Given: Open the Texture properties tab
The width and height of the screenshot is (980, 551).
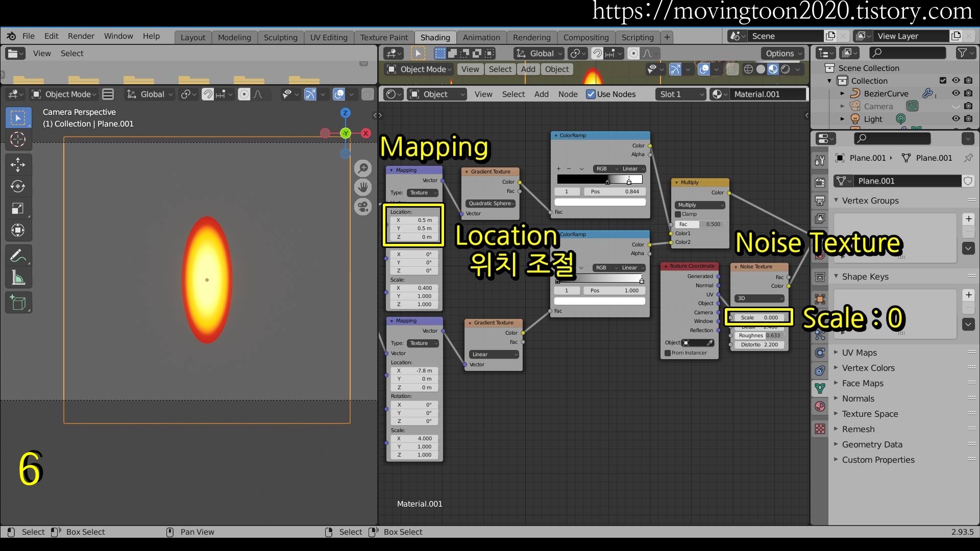Looking at the screenshot, I should (820, 429).
